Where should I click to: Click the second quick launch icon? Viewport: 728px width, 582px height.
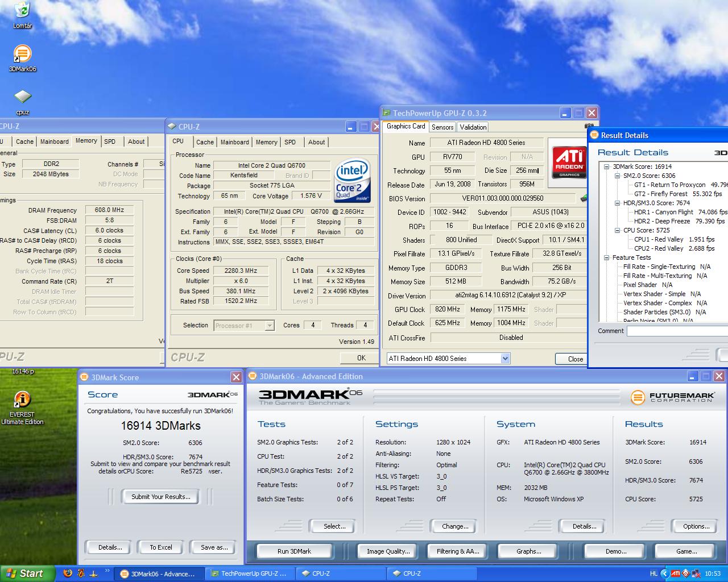(81, 573)
